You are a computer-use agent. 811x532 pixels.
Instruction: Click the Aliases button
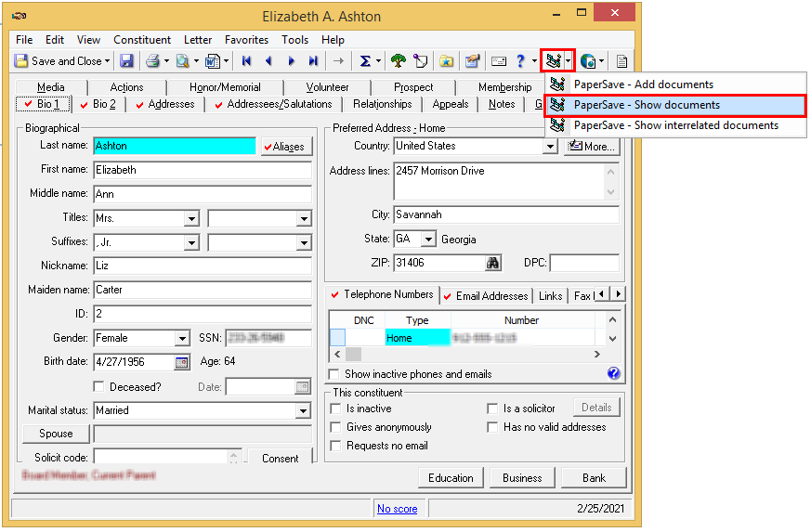coord(288,147)
